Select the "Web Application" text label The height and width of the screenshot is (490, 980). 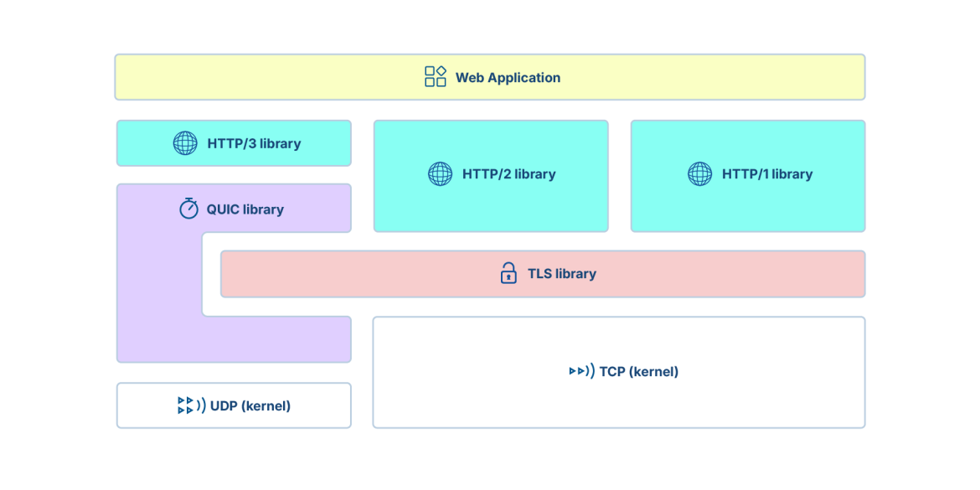pyautogui.click(x=508, y=78)
